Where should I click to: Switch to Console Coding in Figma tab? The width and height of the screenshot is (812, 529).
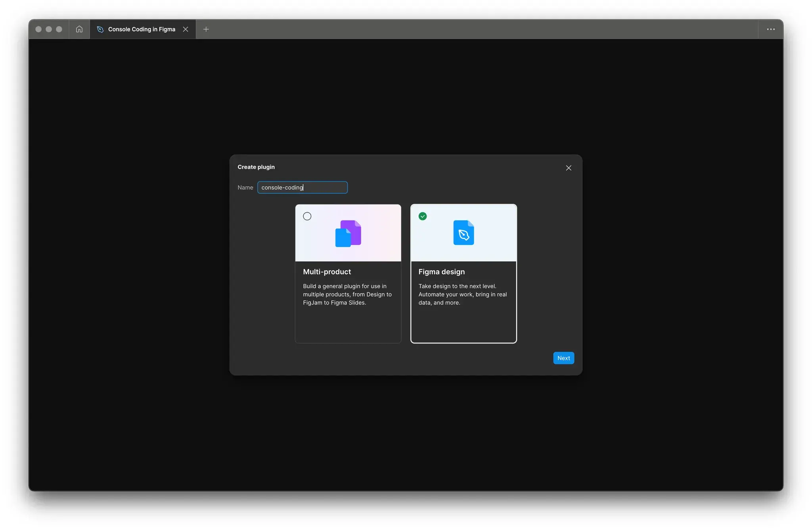(x=142, y=29)
